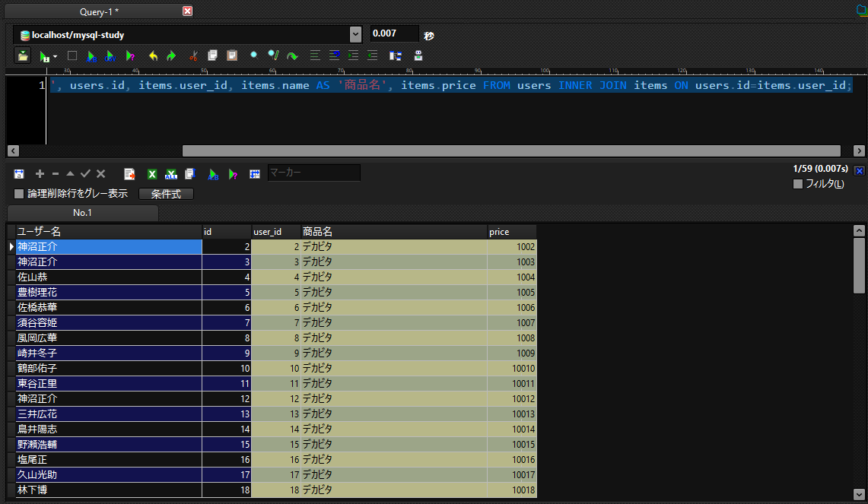
Task: Open SQL file with the folder icon
Action: [x=23, y=56]
